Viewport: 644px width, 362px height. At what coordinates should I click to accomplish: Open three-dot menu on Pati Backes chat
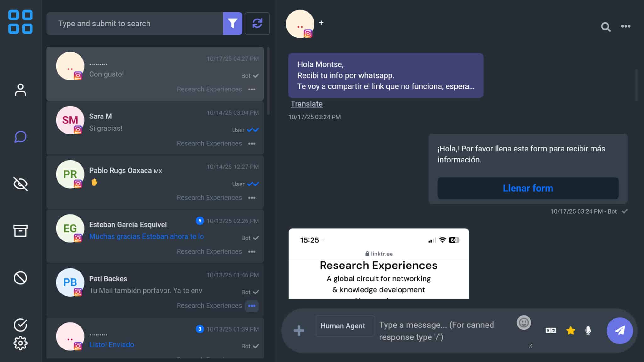pyautogui.click(x=252, y=306)
